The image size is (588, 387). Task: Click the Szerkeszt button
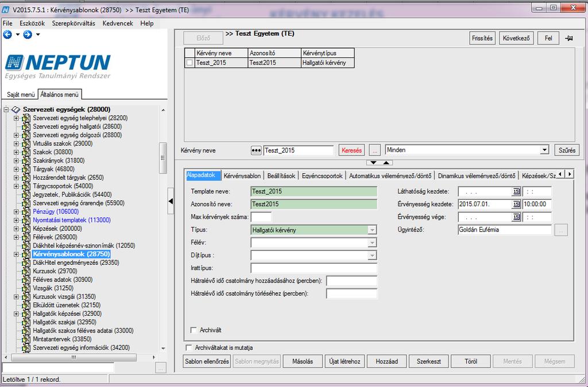(428, 362)
